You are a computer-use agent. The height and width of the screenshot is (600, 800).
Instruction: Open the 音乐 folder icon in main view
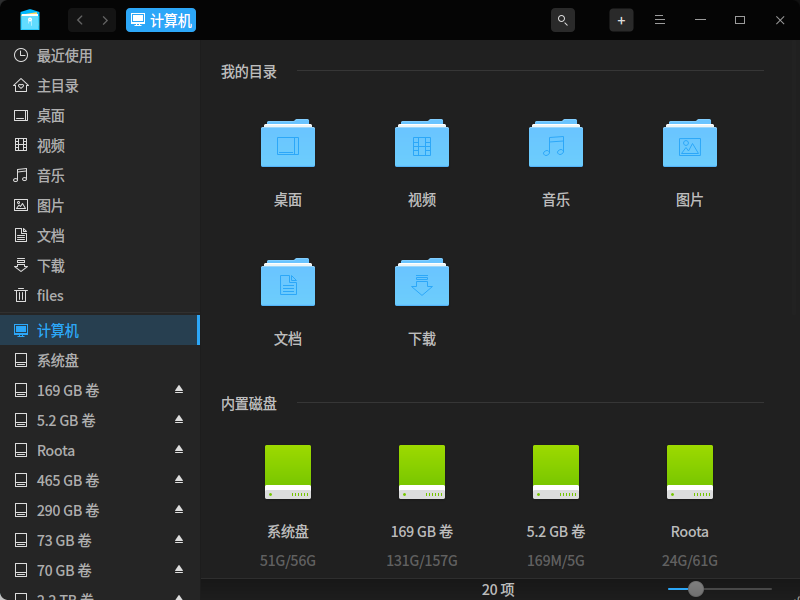click(x=556, y=143)
